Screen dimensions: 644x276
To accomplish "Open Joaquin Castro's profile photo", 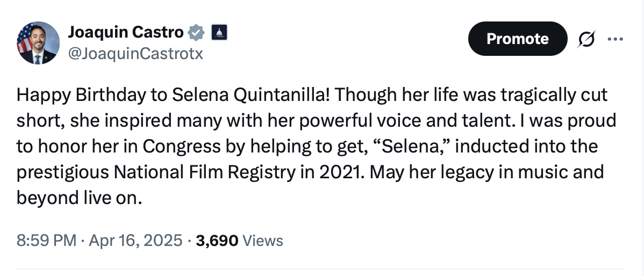I will (38, 43).
